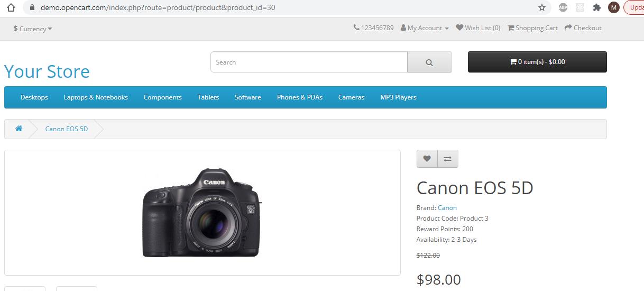Click the browser Update button
Image resolution: width=644 pixels, height=291 pixels.
click(x=635, y=7)
